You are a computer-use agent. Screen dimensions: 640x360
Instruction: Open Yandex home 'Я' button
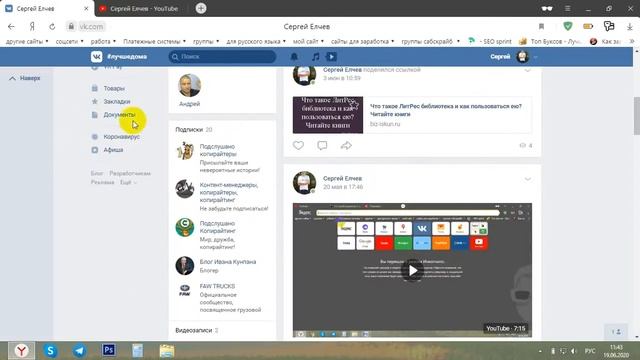[x=32, y=27]
